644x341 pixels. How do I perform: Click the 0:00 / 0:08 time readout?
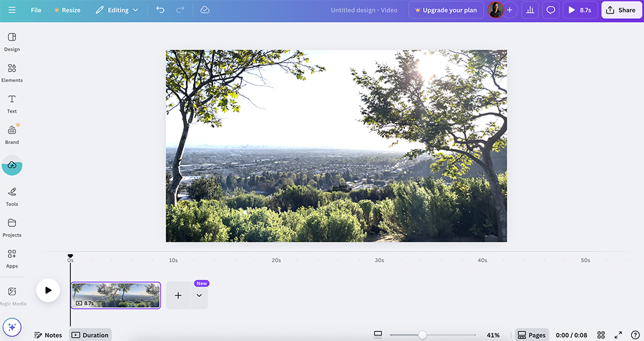tap(571, 335)
